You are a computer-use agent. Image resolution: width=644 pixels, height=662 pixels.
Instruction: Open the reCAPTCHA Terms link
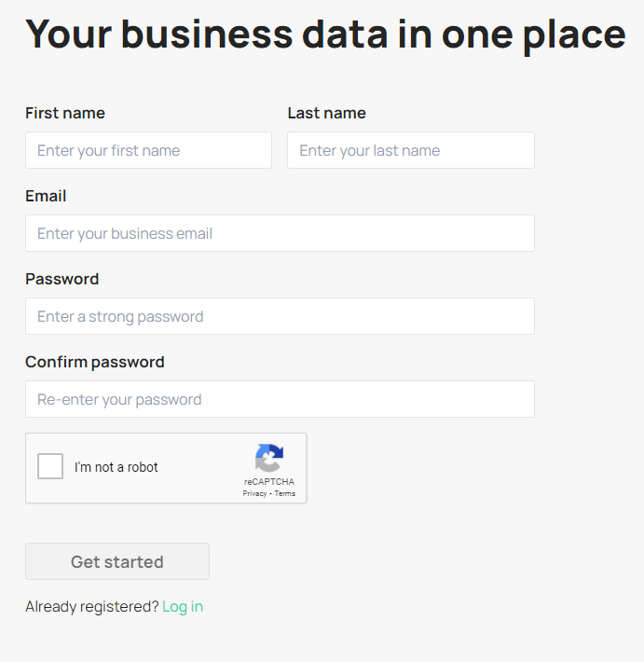click(285, 493)
